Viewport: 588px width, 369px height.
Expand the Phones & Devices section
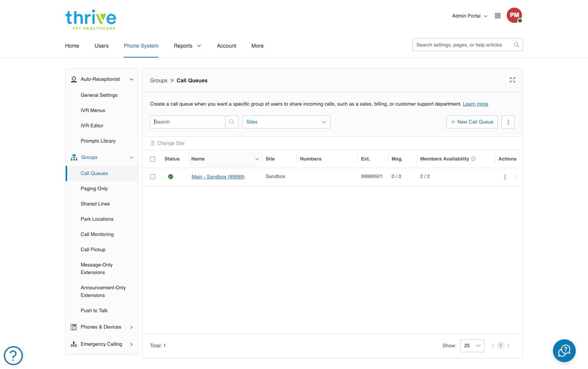[102, 327]
